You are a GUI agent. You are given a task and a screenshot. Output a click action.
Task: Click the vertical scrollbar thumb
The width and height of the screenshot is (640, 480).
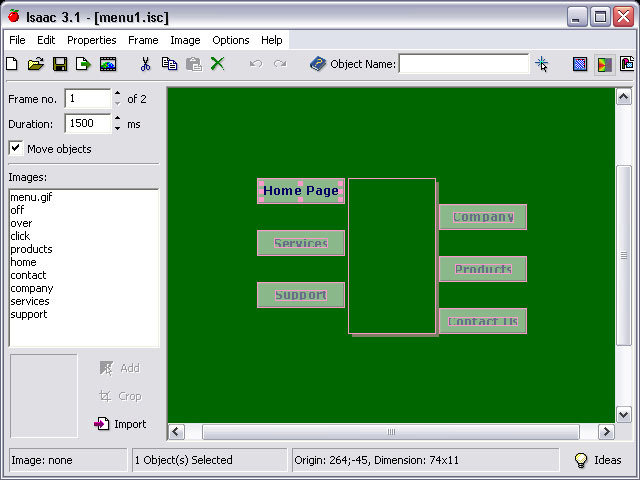click(624, 256)
